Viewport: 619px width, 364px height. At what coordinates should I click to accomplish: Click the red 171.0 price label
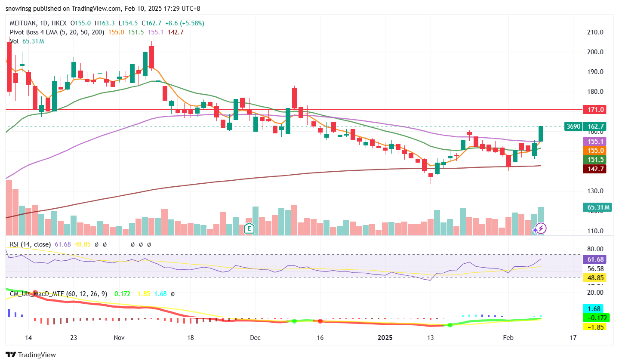click(x=594, y=110)
